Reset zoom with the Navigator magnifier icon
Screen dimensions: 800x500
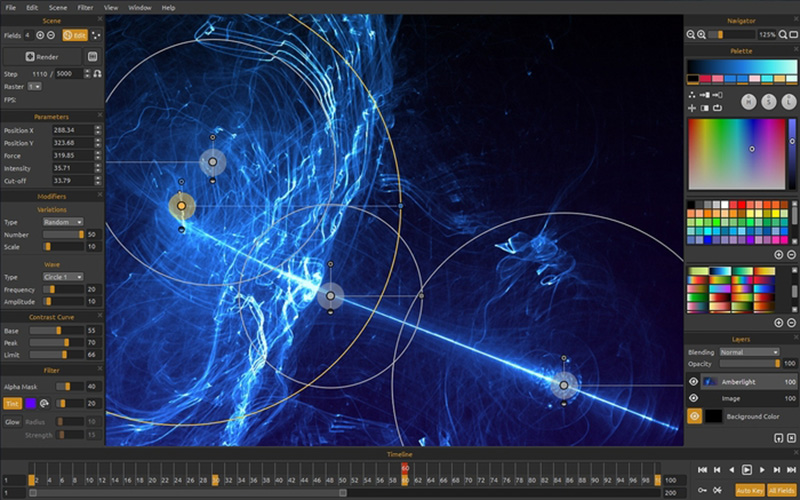coord(783,35)
